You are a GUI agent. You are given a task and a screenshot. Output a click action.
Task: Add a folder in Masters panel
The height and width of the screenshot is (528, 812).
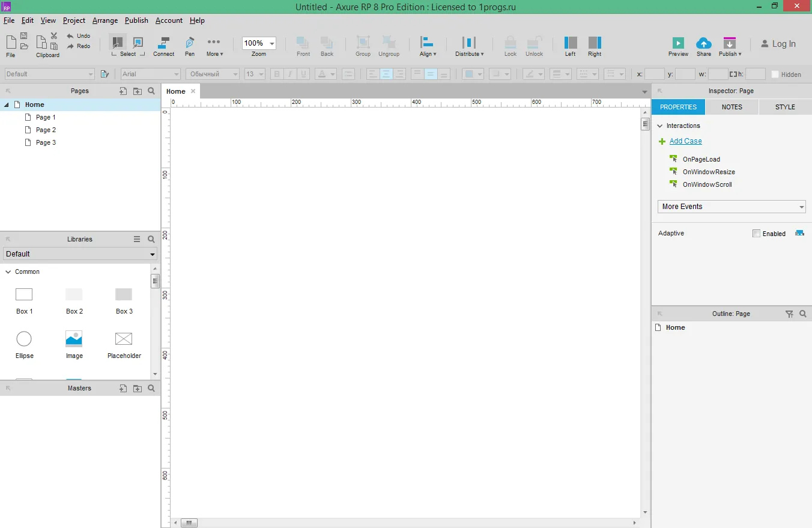tap(138, 389)
